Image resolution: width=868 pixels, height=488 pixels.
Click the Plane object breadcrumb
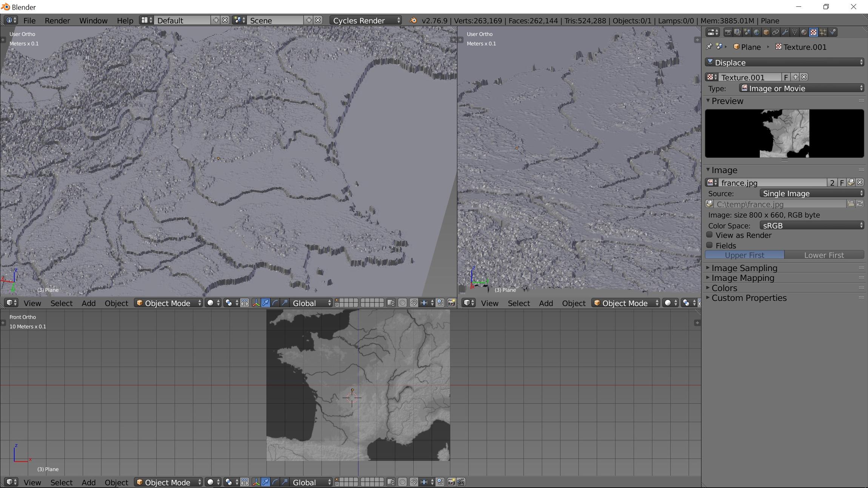(x=747, y=47)
